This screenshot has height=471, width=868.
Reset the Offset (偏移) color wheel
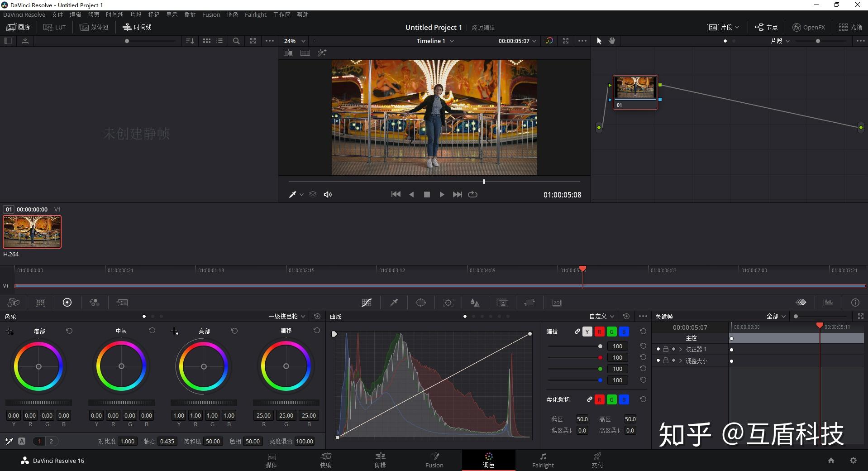317,331
